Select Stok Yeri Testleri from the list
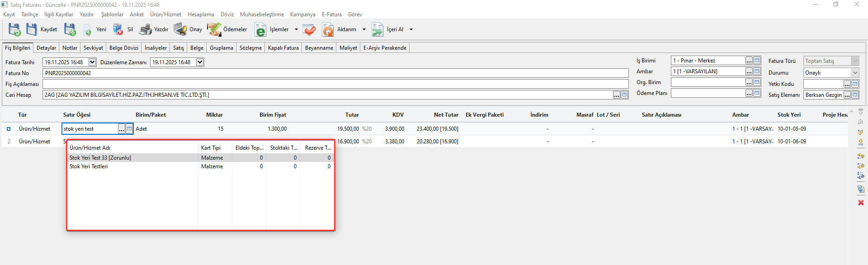This screenshot has height=265, width=868. [89, 166]
